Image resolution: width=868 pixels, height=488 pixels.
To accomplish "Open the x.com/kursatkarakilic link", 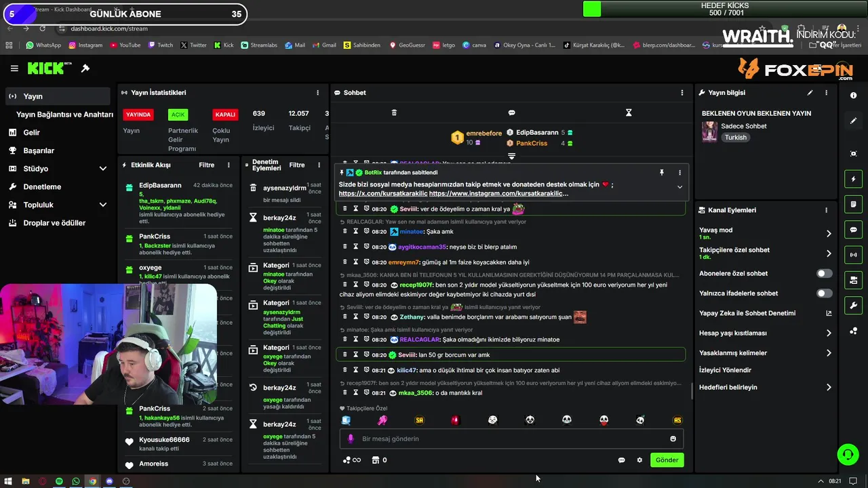I will [383, 194].
